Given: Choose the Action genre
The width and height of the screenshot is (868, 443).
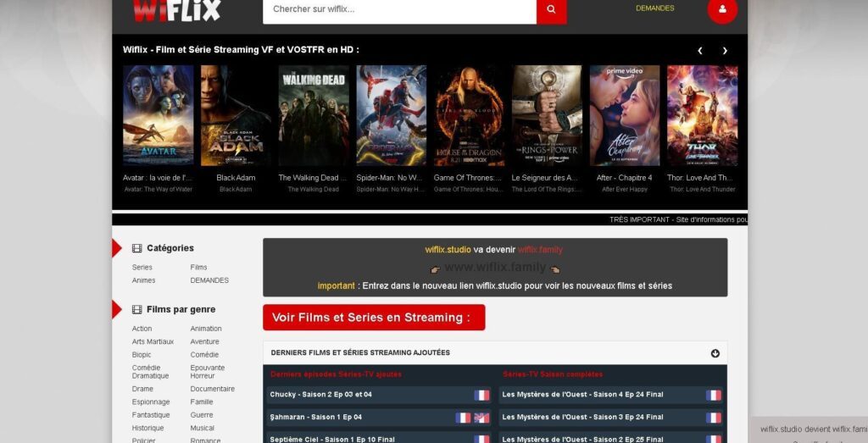Looking at the screenshot, I should click(x=142, y=329).
